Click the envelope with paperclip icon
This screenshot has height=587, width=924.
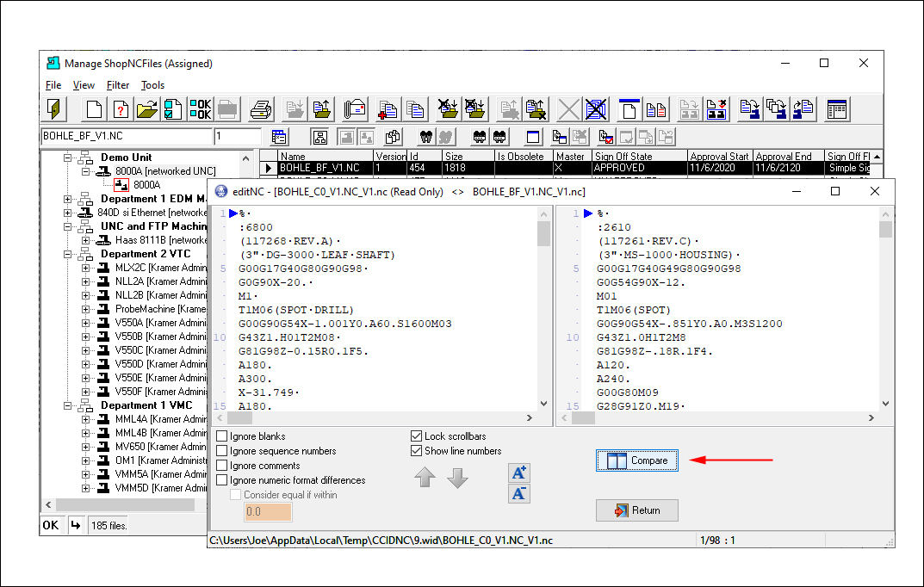(x=356, y=109)
